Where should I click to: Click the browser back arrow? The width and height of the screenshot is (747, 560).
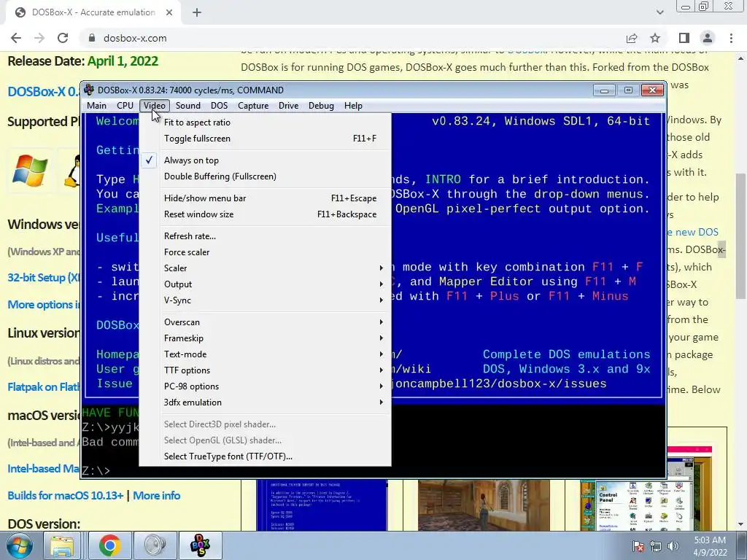point(16,38)
